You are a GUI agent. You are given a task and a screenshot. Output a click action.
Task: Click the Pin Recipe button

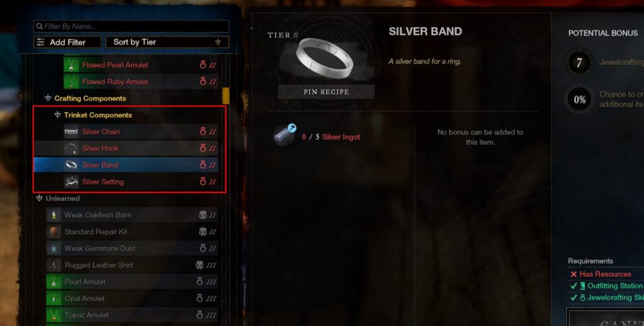326,92
